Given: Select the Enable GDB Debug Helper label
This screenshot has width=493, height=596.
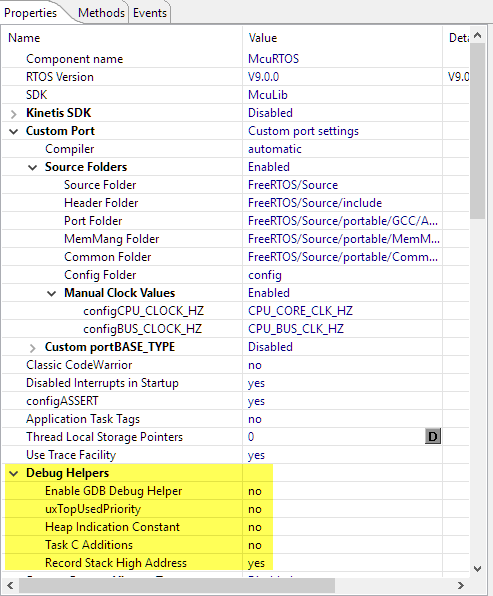Looking at the screenshot, I should (x=113, y=491).
